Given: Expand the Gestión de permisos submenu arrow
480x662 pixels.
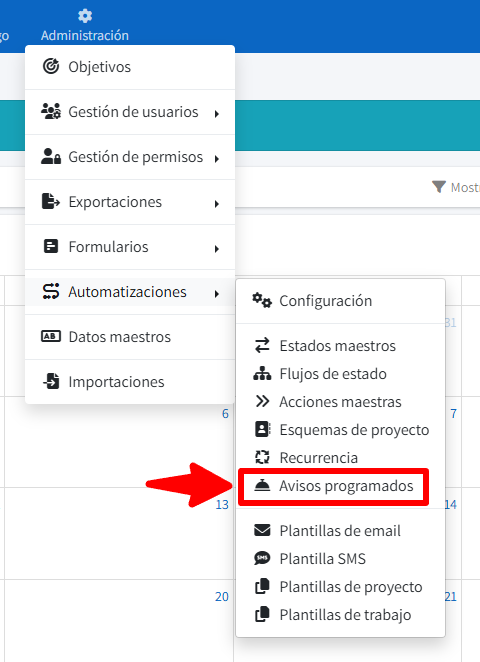Looking at the screenshot, I should tap(217, 159).
